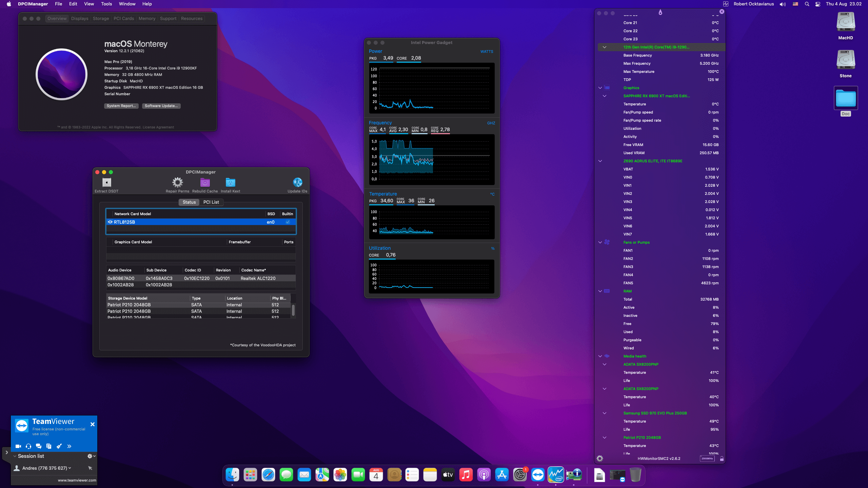Open the Tools menu
Image resolution: width=868 pixels, height=488 pixels.
[106, 4]
